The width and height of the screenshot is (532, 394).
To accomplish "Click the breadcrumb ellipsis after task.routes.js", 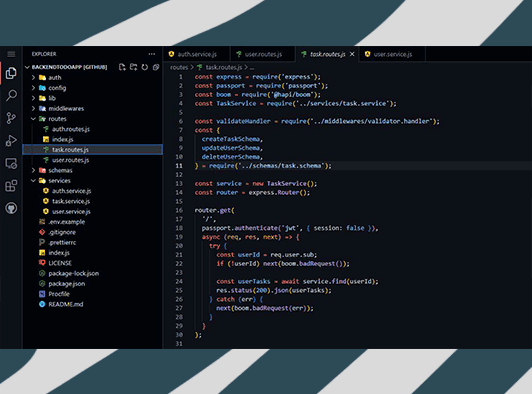I will click(x=251, y=68).
